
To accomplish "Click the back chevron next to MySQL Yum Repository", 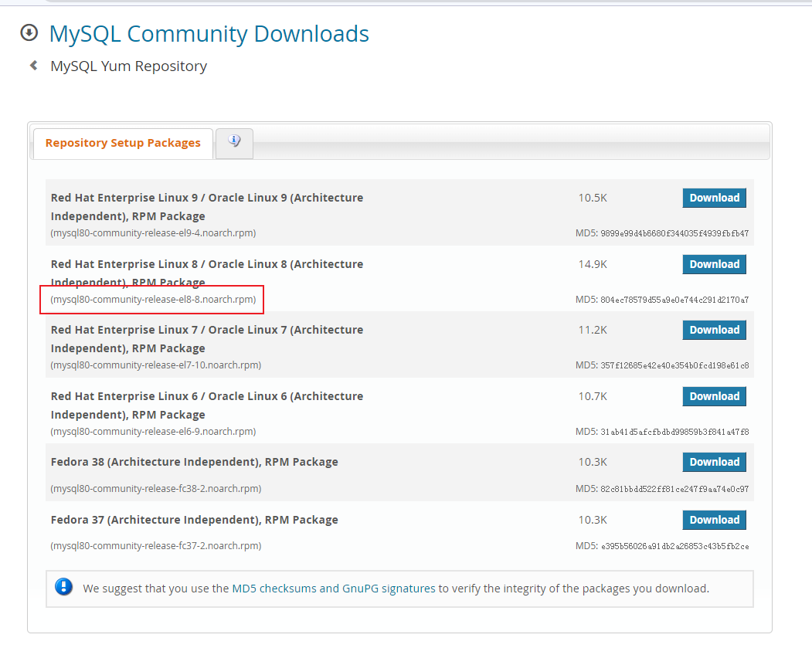I will (x=34, y=65).
